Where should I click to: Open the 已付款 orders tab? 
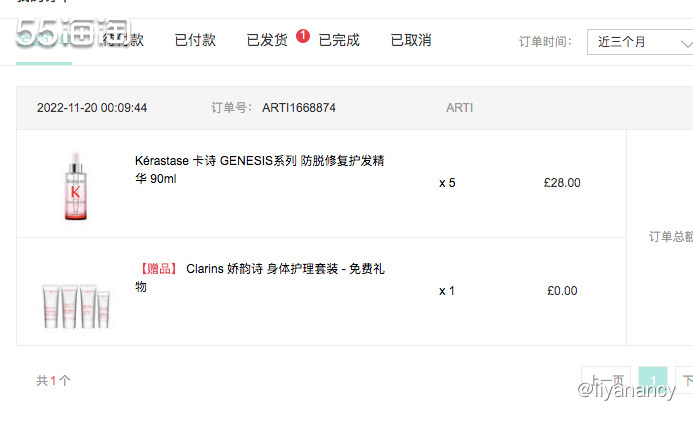[195, 40]
